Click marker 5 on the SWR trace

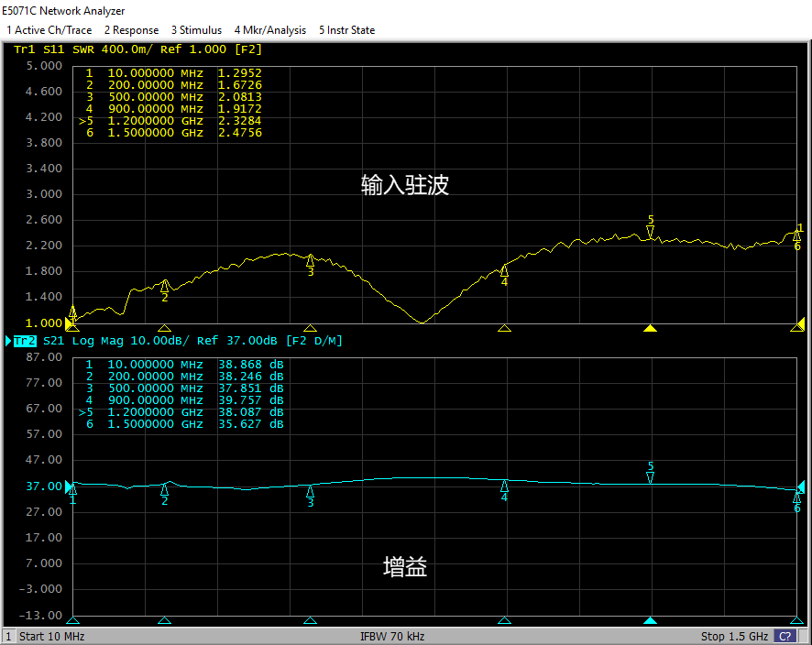(650, 233)
